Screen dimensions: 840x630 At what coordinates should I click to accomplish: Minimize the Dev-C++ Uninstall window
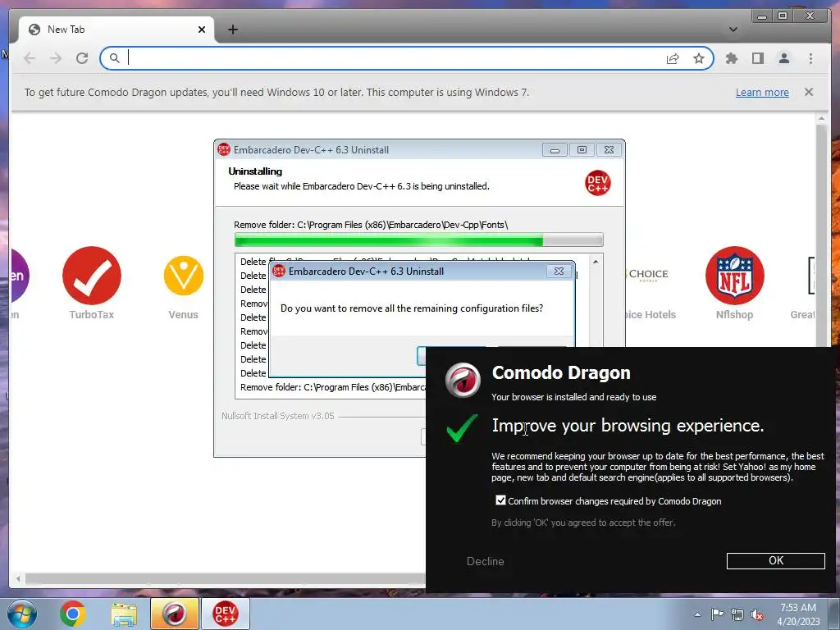click(x=555, y=151)
